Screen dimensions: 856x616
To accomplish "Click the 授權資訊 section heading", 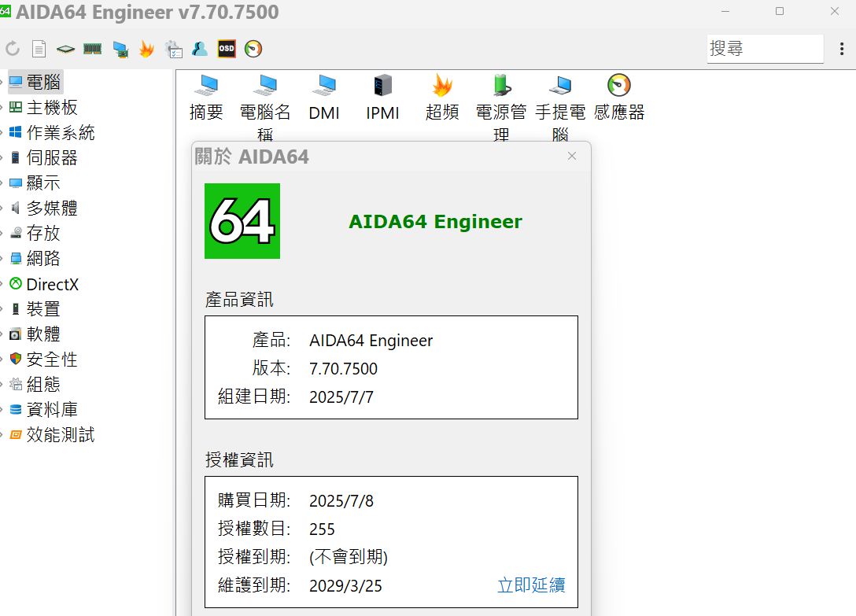I will coord(239,459).
